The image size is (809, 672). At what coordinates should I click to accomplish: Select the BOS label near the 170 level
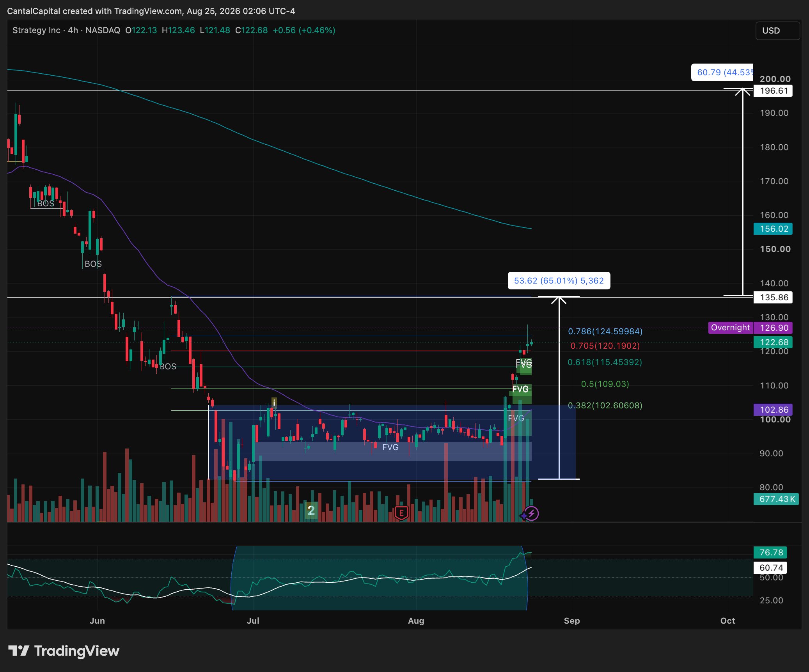46,204
